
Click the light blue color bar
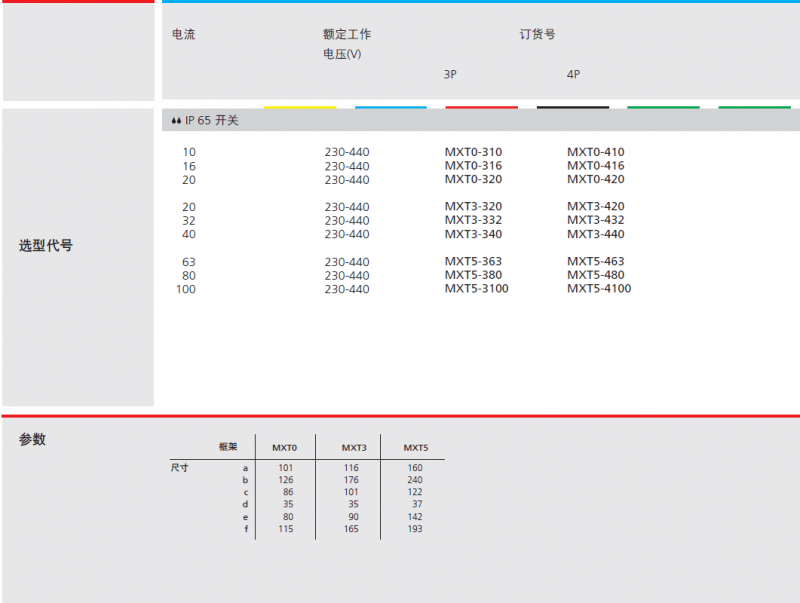point(390,107)
